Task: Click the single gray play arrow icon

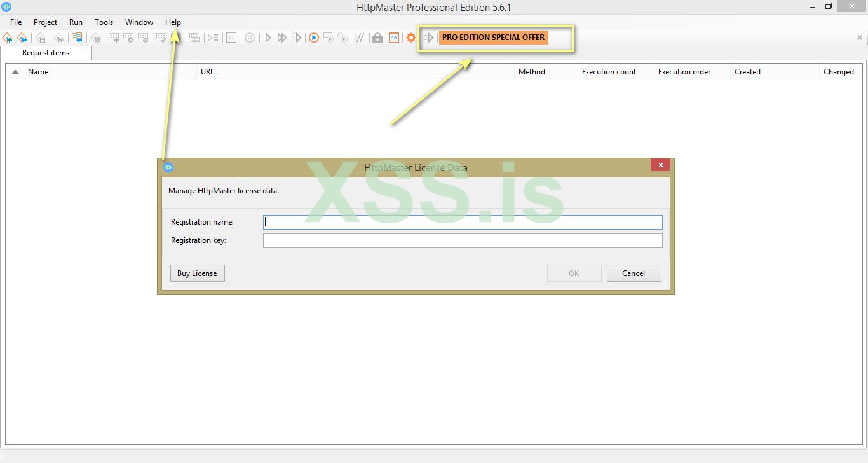Action: [268, 38]
